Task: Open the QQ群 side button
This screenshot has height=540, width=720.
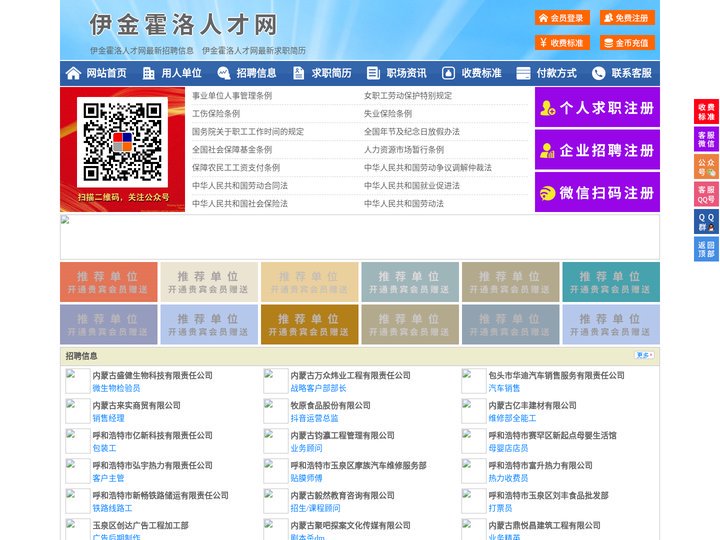Action: click(x=706, y=222)
